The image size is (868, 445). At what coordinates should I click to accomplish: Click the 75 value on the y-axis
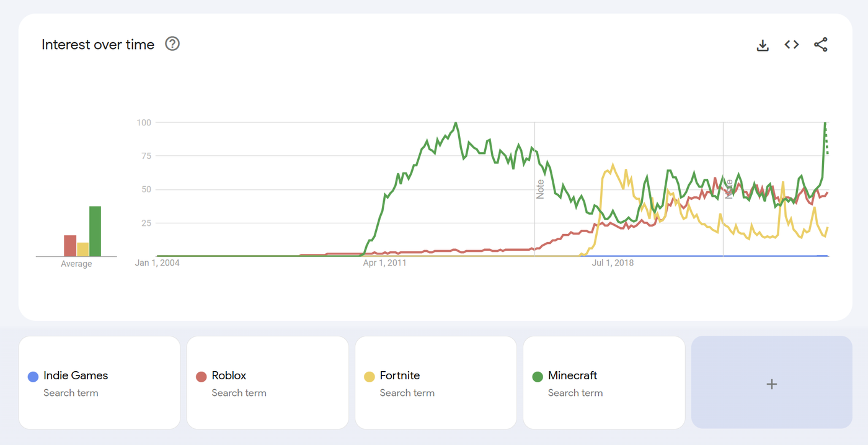[146, 156]
